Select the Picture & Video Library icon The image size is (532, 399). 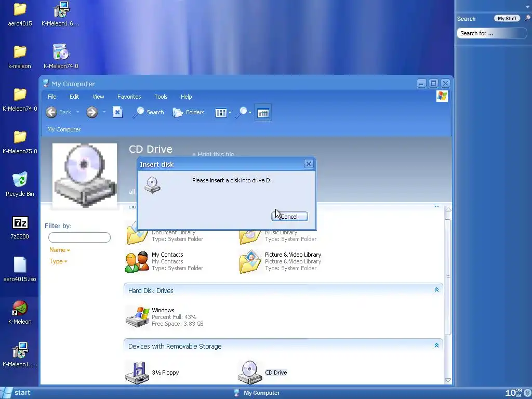250,262
